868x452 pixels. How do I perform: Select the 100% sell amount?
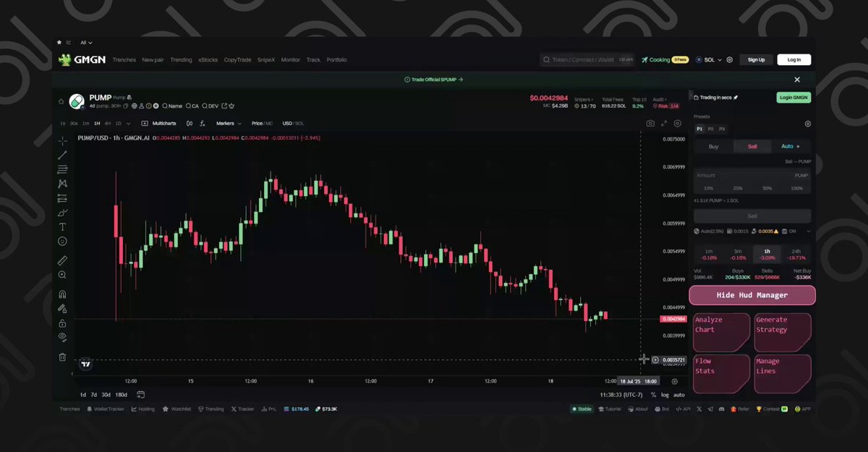pos(796,188)
